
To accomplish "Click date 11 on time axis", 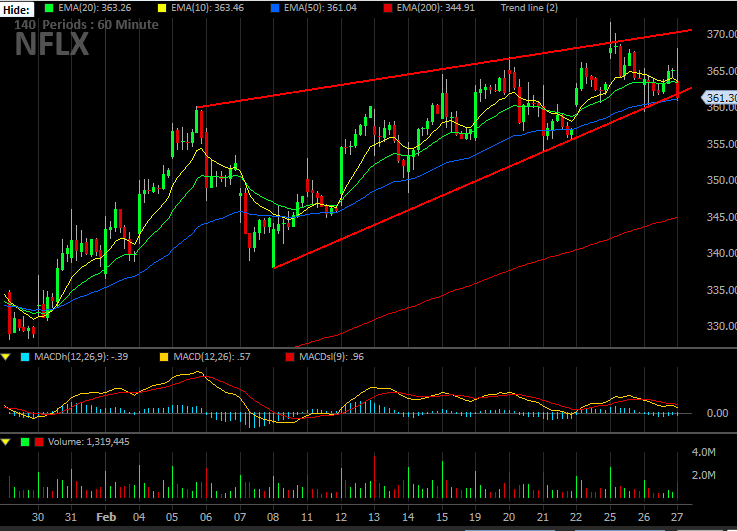I will pos(307,517).
